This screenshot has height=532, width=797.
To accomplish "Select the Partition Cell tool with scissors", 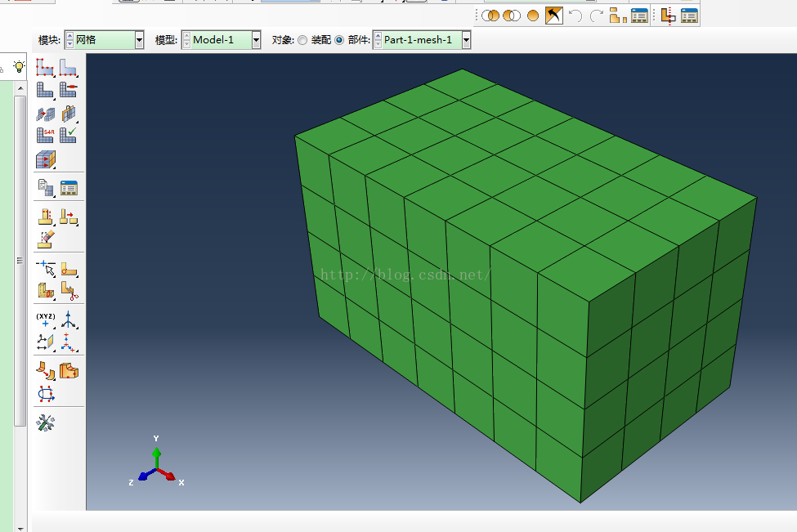I will pyautogui.click(x=69, y=290).
